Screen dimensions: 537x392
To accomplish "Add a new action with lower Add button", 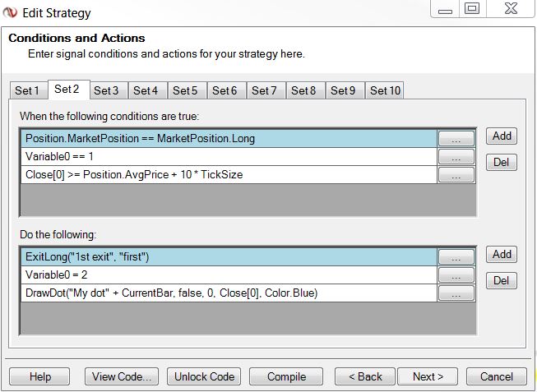I will 502,254.
